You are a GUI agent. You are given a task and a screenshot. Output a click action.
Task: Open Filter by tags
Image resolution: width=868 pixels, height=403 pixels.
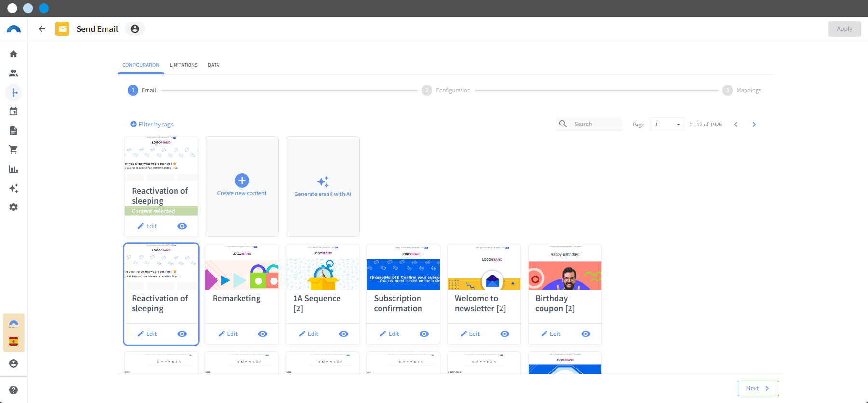pos(152,125)
